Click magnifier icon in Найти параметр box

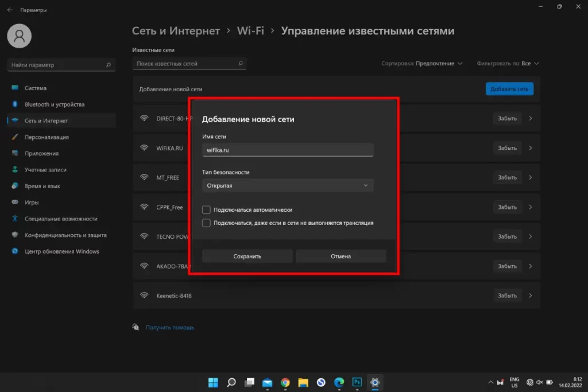click(109, 65)
